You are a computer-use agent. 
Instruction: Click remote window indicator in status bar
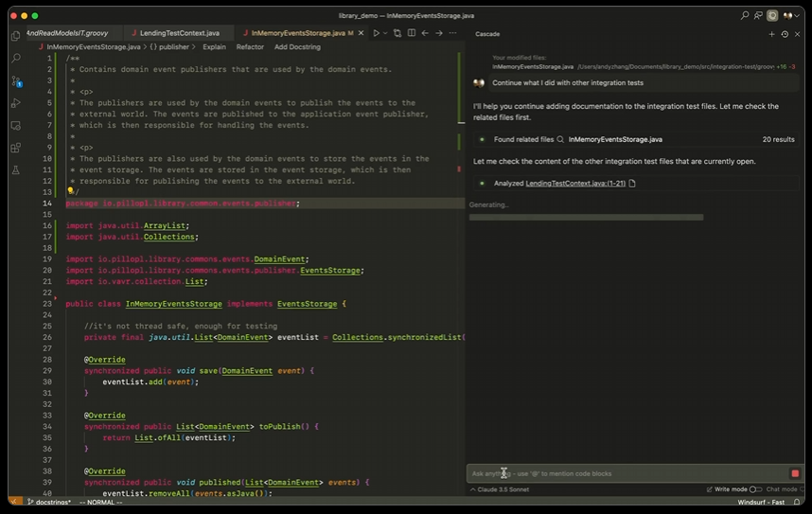pyautogui.click(x=14, y=501)
